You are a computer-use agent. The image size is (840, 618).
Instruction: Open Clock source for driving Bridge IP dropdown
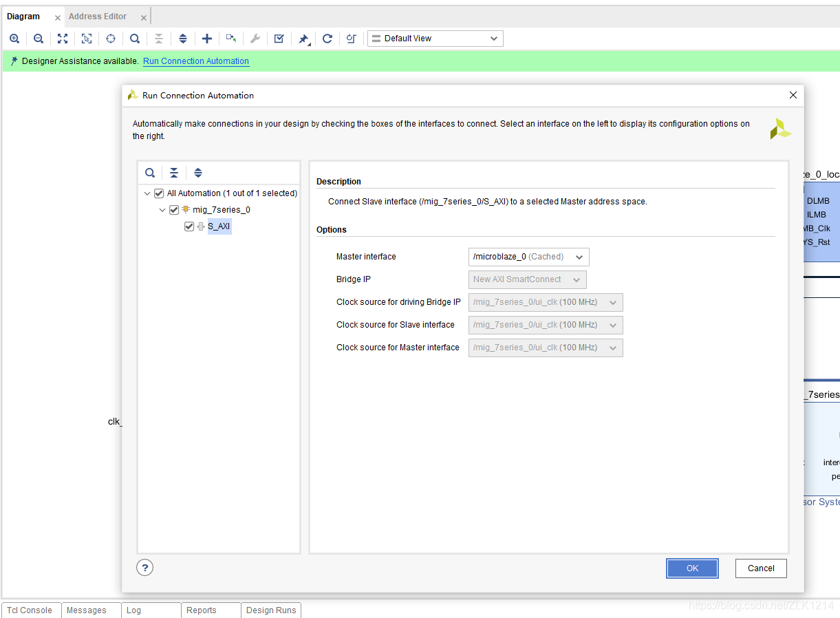pos(546,302)
